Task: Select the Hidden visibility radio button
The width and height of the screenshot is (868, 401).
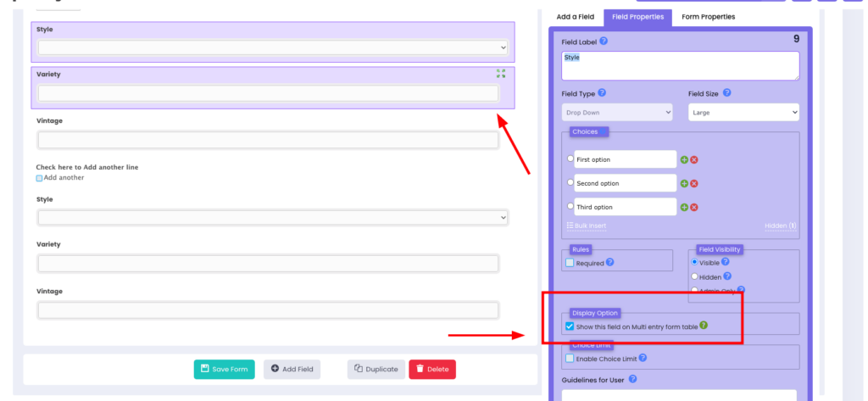Action: tap(695, 276)
